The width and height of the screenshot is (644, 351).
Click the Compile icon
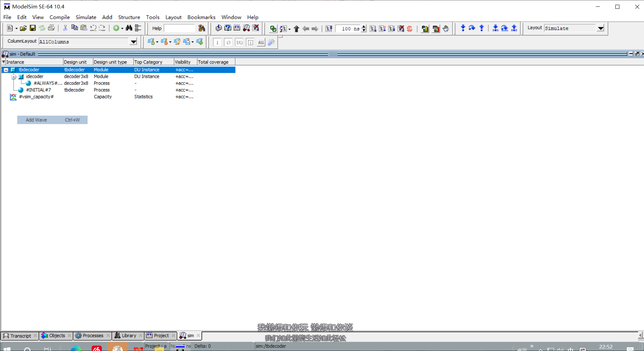click(x=219, y=28)
